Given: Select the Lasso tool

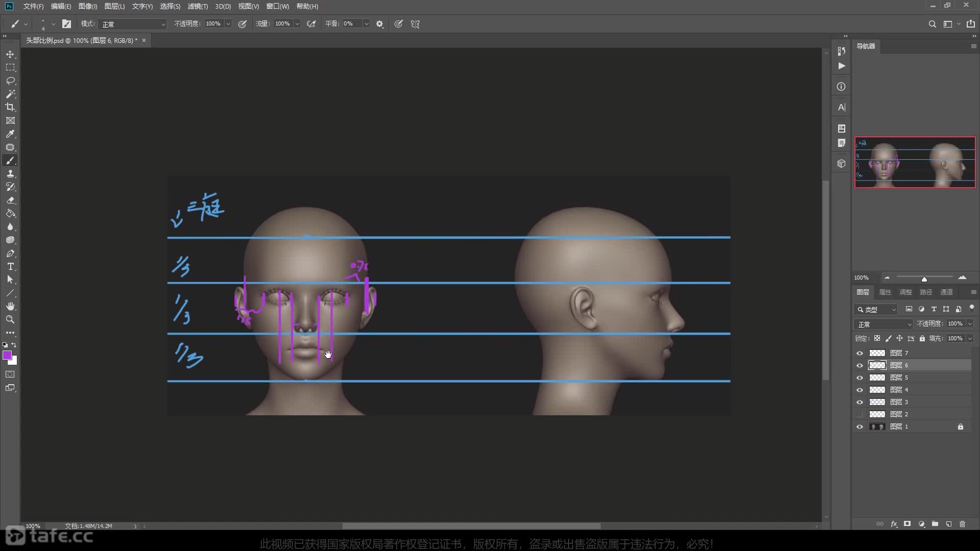Looking at the screenshot, I should [10, 81].
